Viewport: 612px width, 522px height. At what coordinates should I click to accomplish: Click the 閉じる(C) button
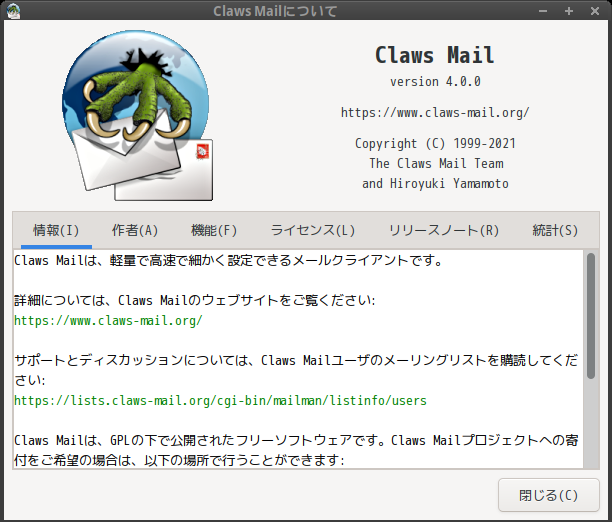(x=548, y=495)
